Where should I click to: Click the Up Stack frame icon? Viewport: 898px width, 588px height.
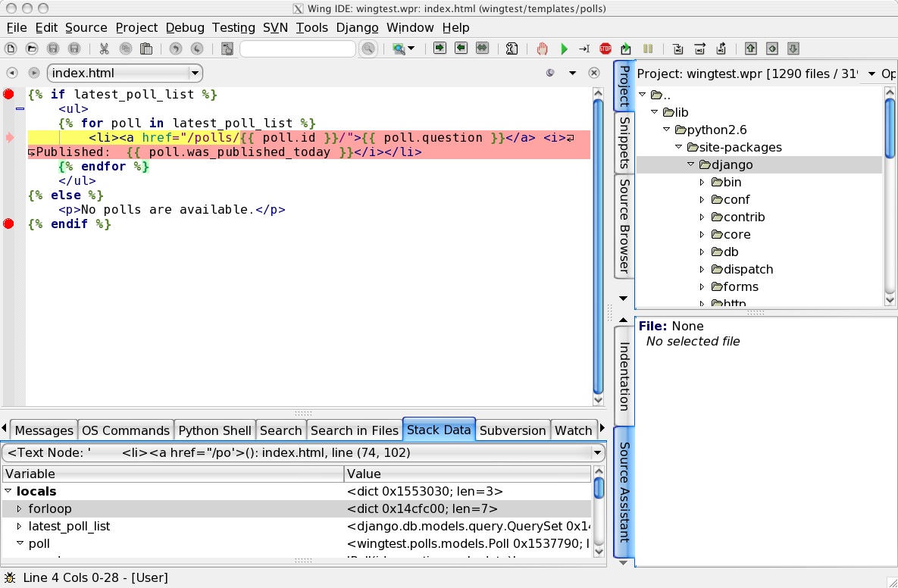751,48
